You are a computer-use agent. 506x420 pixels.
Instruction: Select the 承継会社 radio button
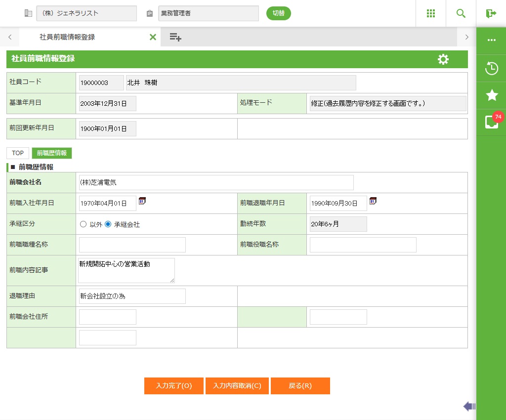point(108,224)
